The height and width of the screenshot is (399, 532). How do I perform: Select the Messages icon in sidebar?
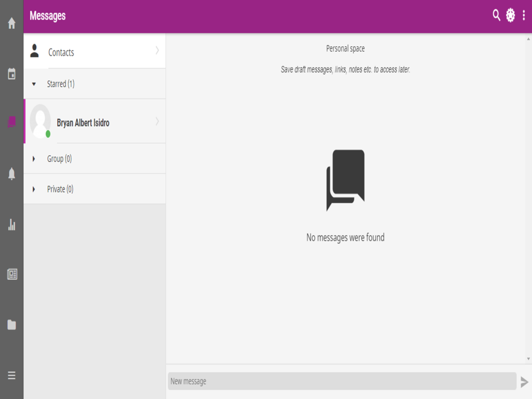coord(12,122)
